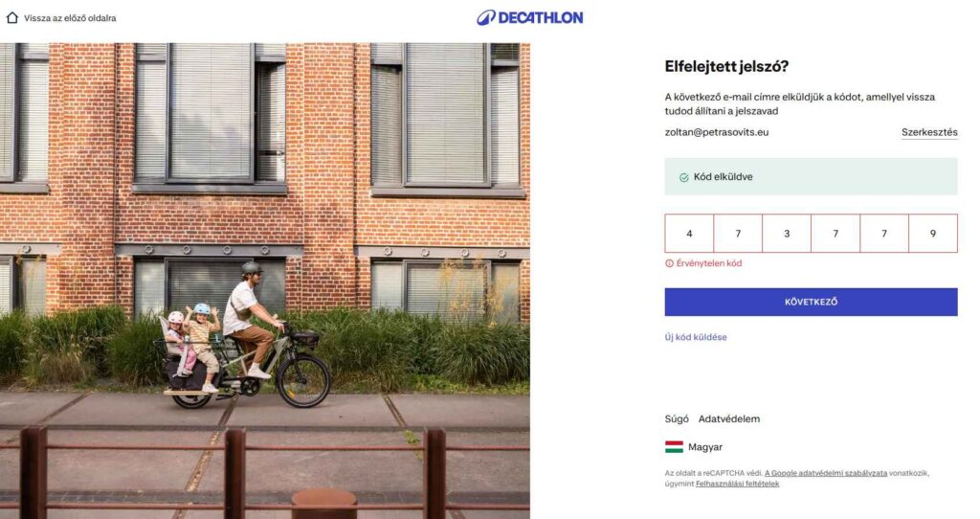Open 'A Google adatvédelmi szabályzata' link

[825, 473]
